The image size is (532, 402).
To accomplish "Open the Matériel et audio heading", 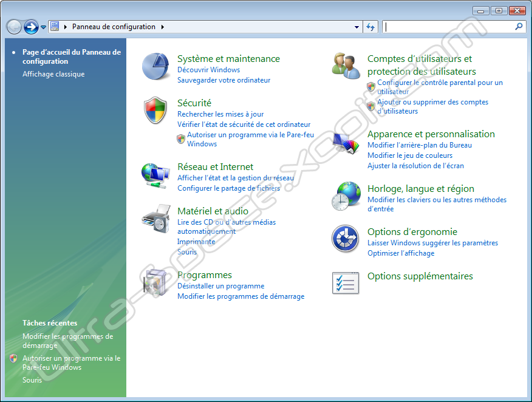I will [x=213, y=211].
